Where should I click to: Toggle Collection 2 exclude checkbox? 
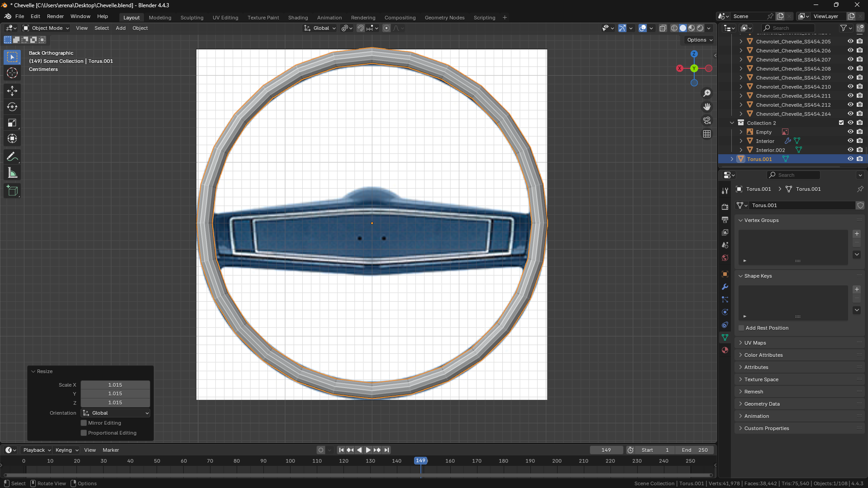(x=841, y=123)
